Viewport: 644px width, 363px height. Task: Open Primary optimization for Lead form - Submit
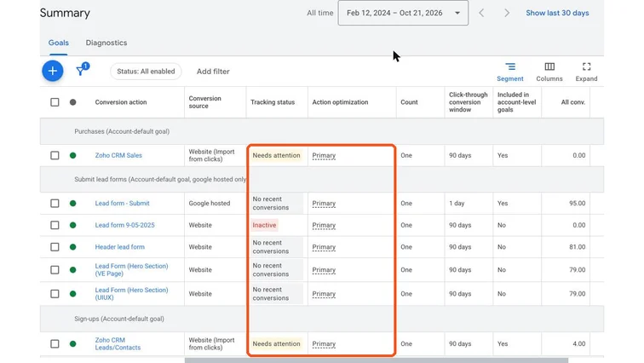click(324, 204)
